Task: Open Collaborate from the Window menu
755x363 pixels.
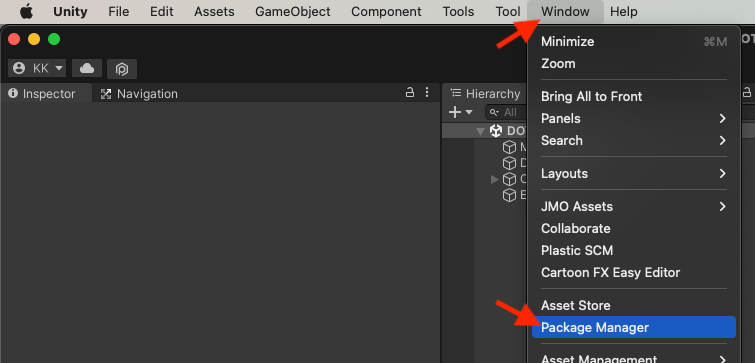Action: click(634, 228)
